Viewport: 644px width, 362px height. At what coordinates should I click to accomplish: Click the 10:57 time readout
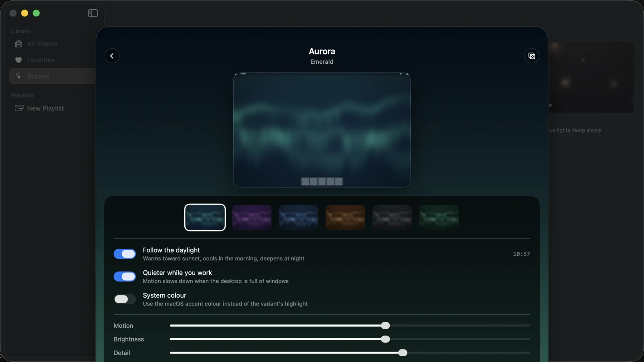pos(522,254)
